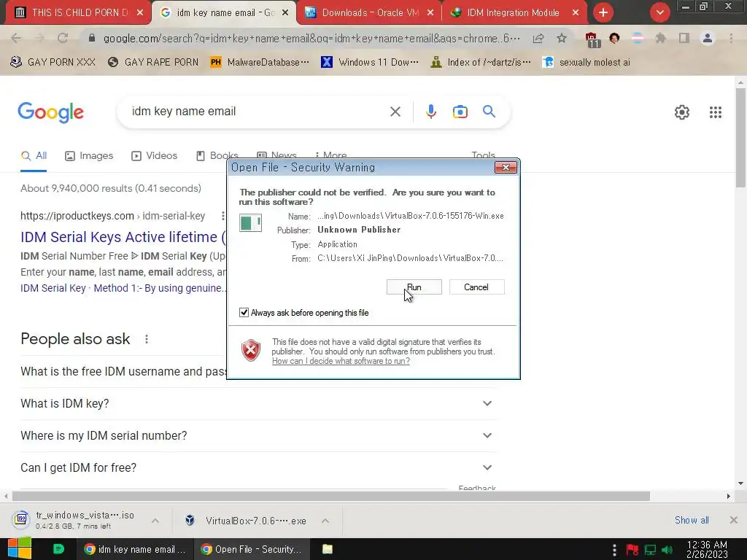747x560 pixels.
Task: Open the options dots beside People also ask
Action: pos(146,339)
